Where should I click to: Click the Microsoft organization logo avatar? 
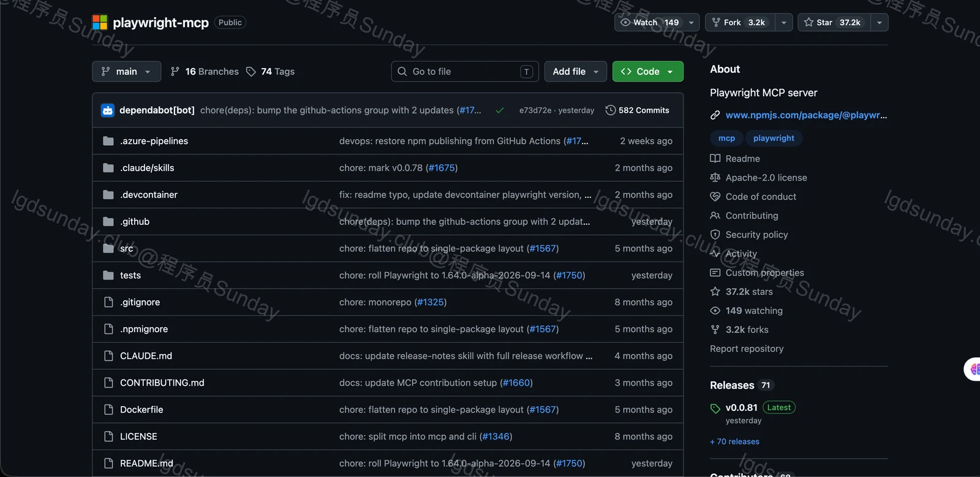click(100, 23)
